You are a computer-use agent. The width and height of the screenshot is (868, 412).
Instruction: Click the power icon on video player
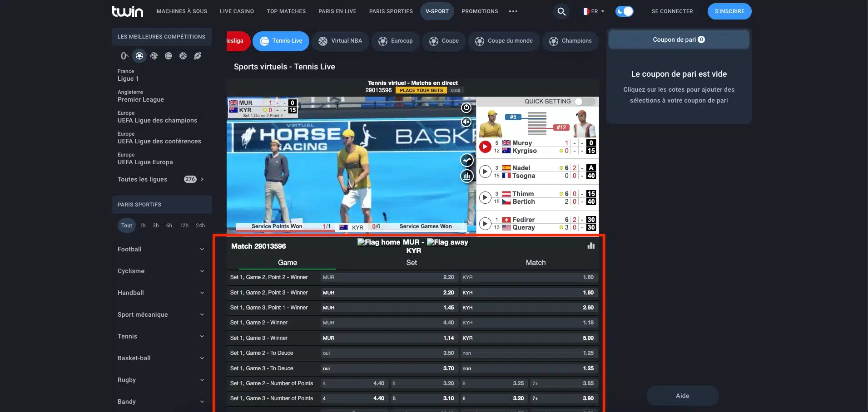pos(466,108)
